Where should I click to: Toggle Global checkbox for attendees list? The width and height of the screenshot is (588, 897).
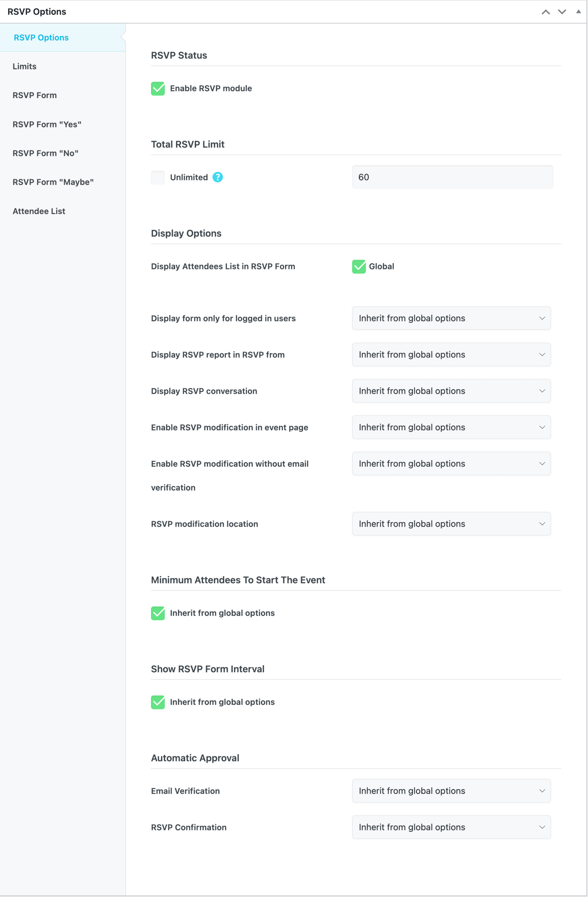(359, 266)
